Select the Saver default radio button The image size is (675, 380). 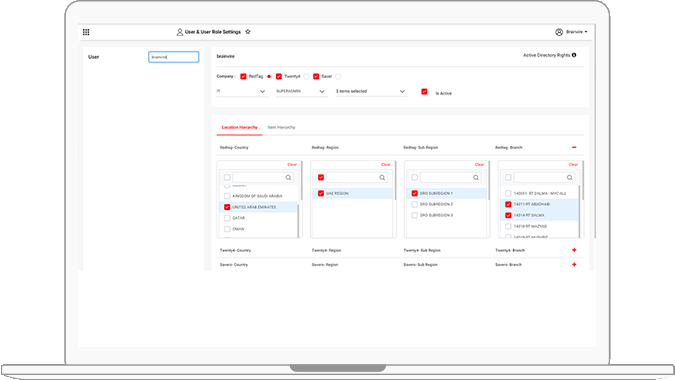(x=338, y=77)
